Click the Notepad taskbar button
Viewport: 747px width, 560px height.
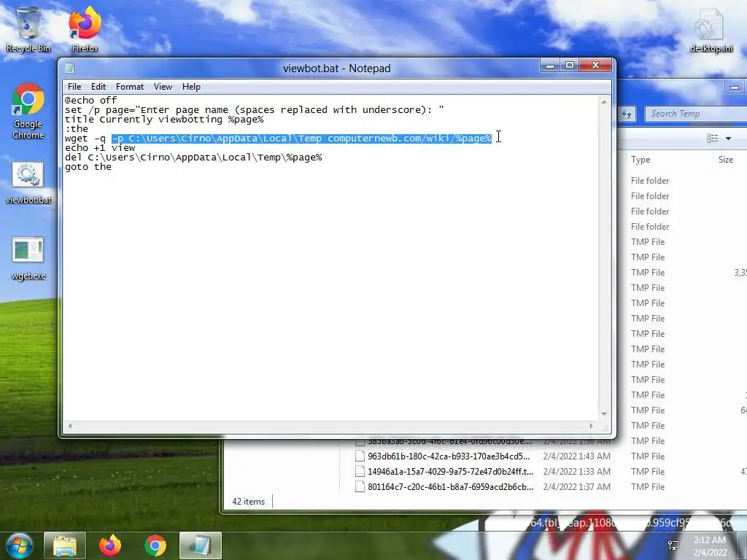[201, 545]
